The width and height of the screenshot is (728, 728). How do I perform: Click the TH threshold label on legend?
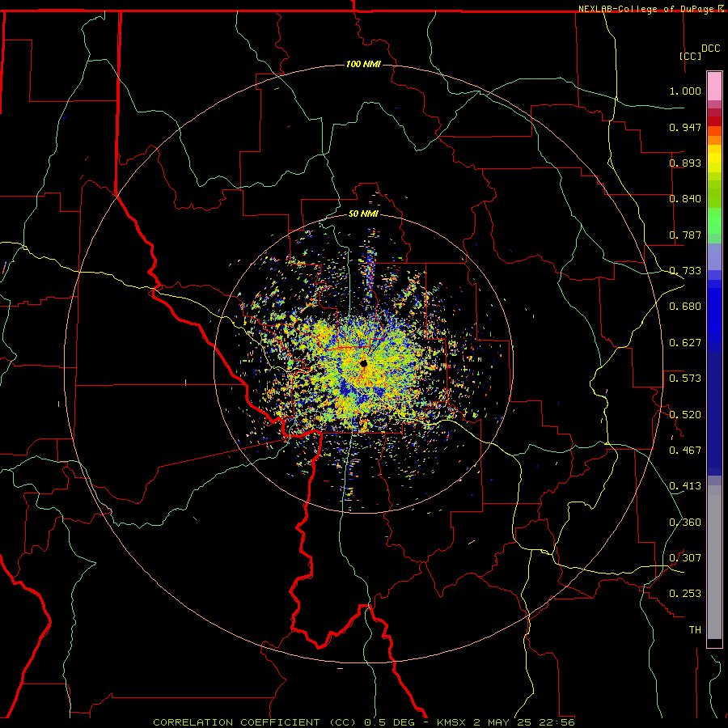point(695,630)
